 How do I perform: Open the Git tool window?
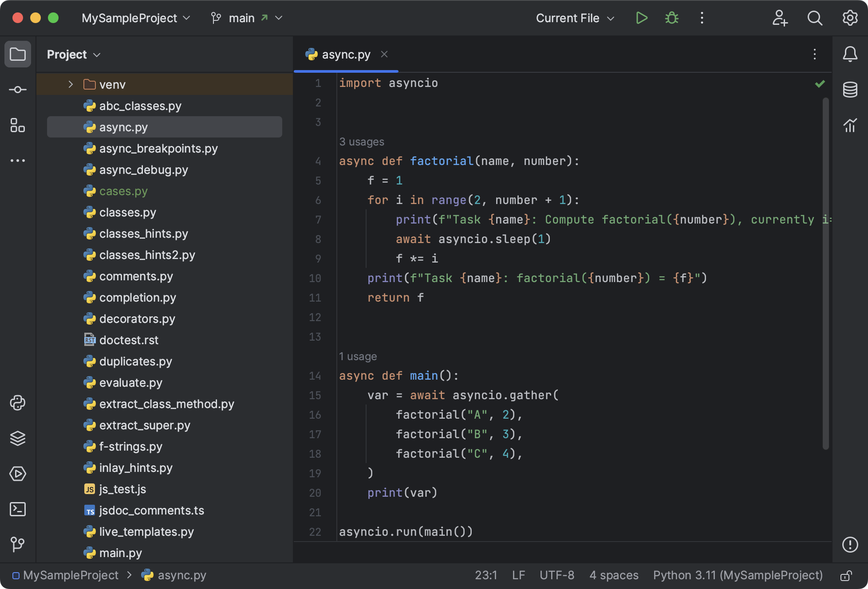point(18,545)
